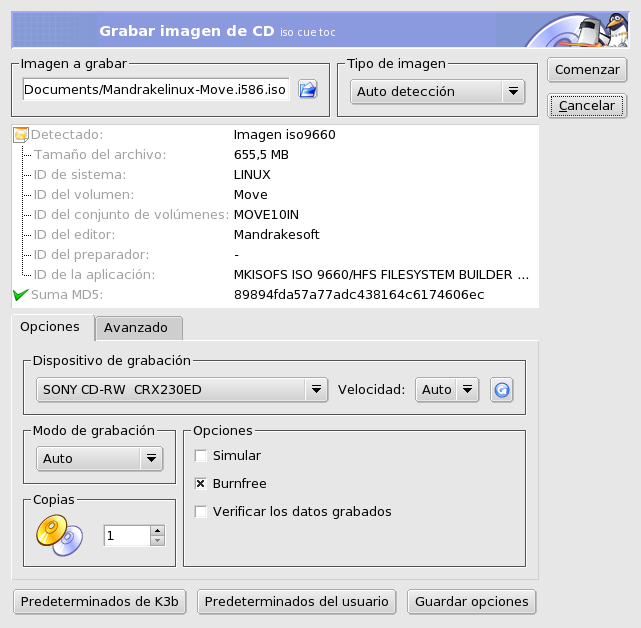Click inside the Copias number field
641x628 pixels.
pos(127,536)
